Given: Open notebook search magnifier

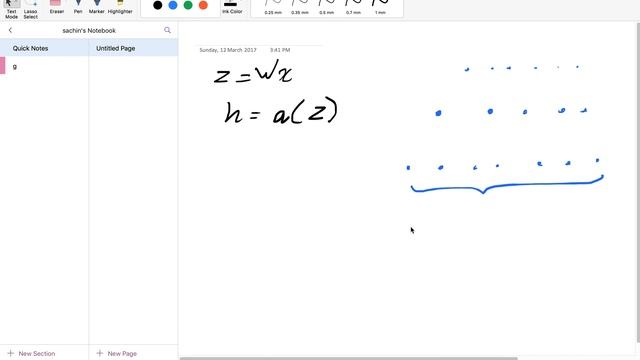Looking at the screenshot, I should [167, 30].
